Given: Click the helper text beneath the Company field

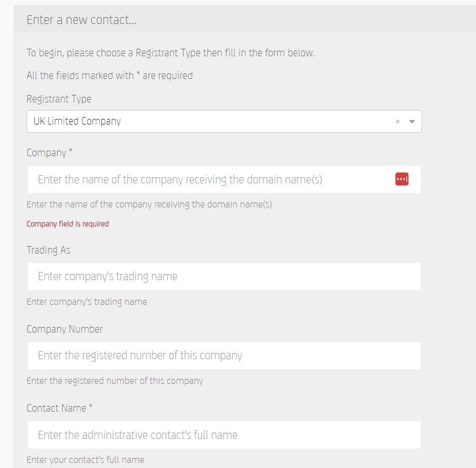Looking at the screenshot, I should [149, 204].
